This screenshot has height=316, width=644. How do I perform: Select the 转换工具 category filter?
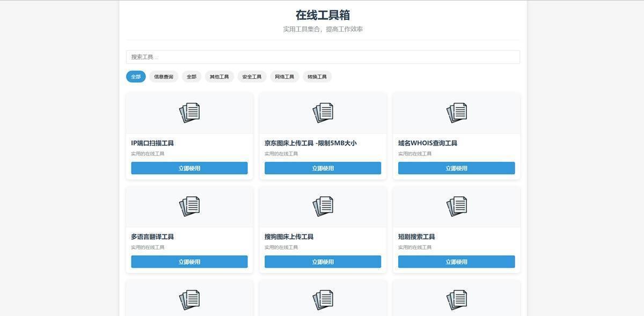coord(317,77)
